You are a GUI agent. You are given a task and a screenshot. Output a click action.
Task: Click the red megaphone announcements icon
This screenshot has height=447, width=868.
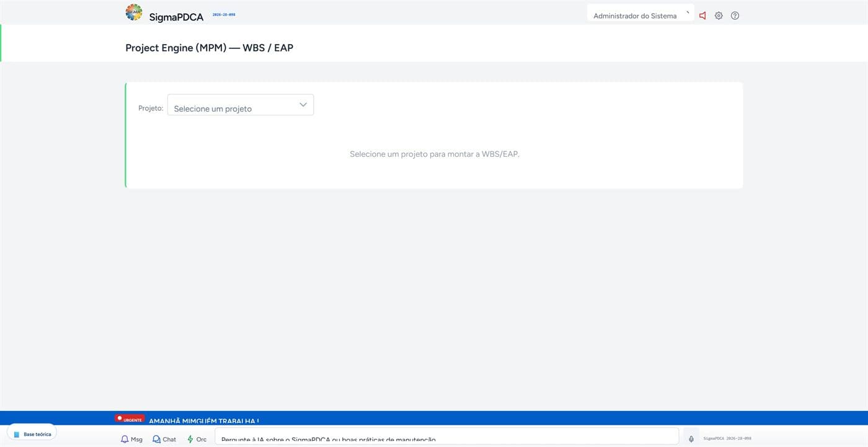click(702, 15)
